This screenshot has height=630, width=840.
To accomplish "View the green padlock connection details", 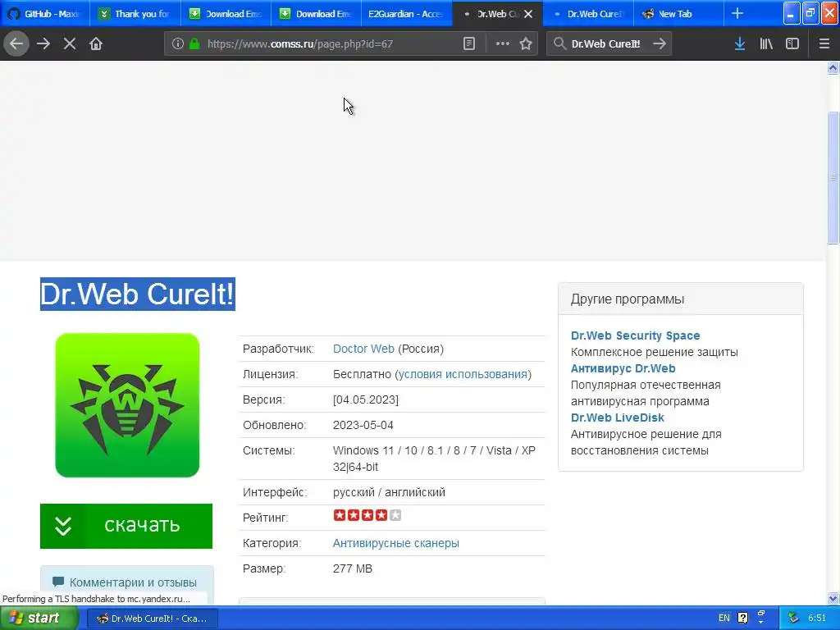I will [194, 44].
